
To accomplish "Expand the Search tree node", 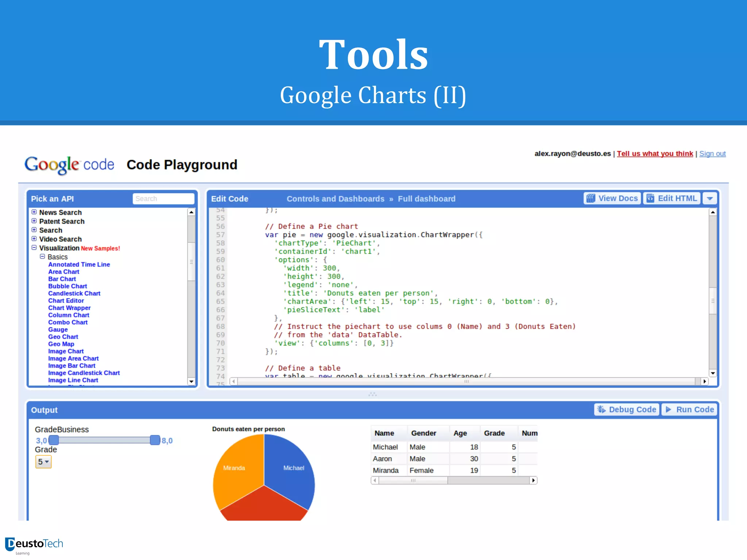I will pos(34,229).
